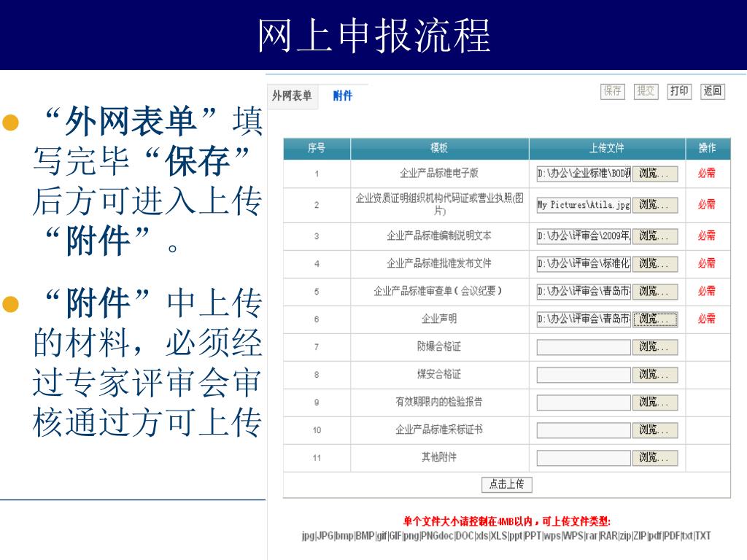The height and width of the screenshot is (560, 747).
Task: Click 企业资质证明组织机构代码证或营业执照 template name
Action: 439,204
